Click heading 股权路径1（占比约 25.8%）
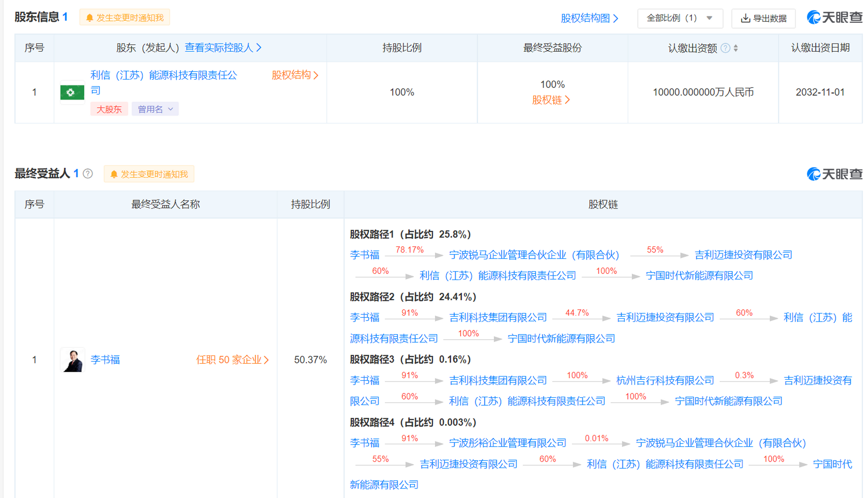This screenshot has width=868, height=498. pos(410,235)
